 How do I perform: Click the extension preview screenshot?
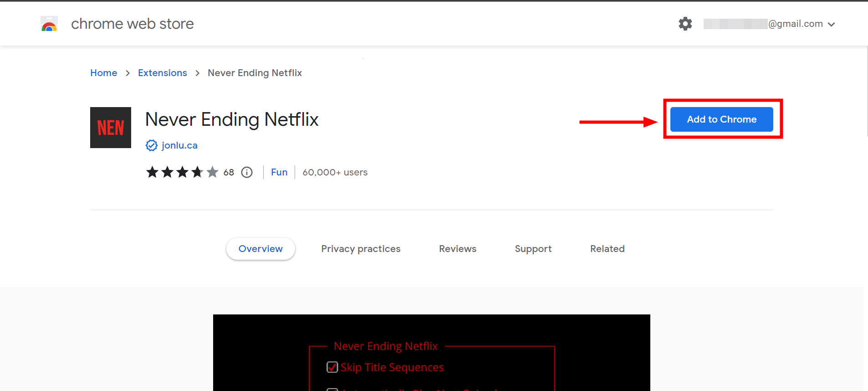431,353
